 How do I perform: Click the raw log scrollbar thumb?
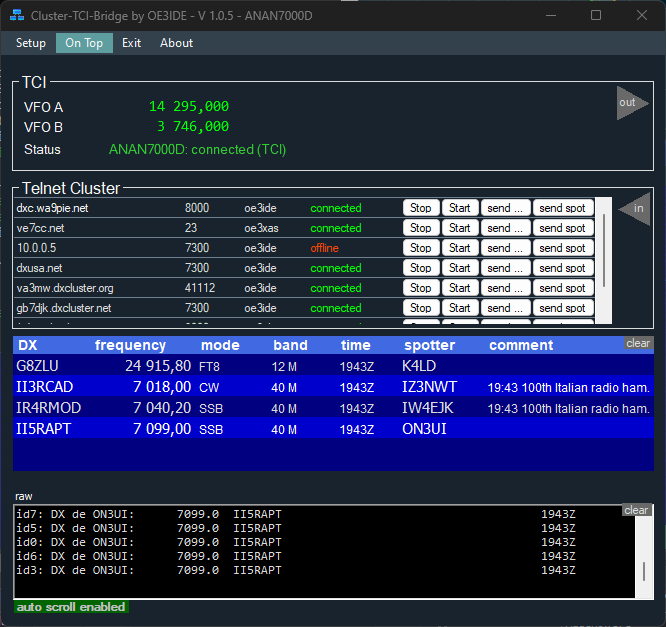coord(644,571)
